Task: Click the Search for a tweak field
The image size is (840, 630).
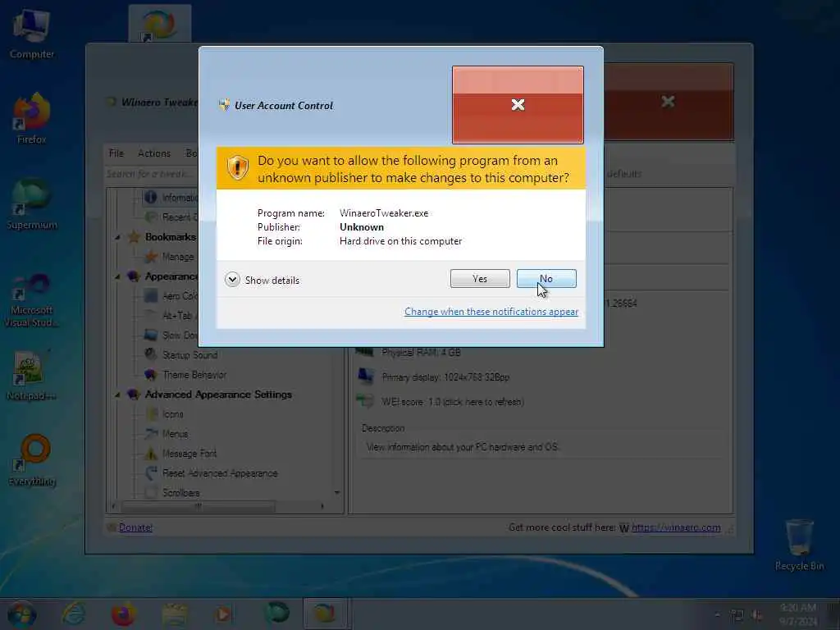Action: tap(152, 174)
